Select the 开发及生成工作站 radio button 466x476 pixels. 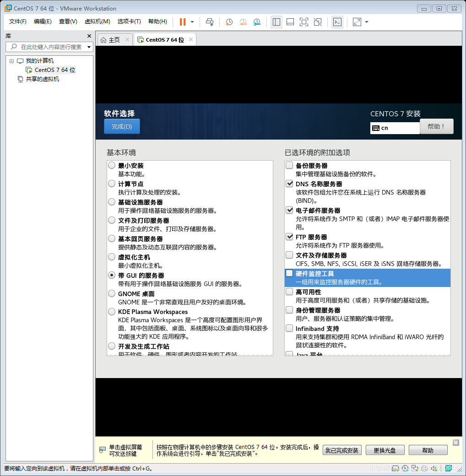[112, 346]
